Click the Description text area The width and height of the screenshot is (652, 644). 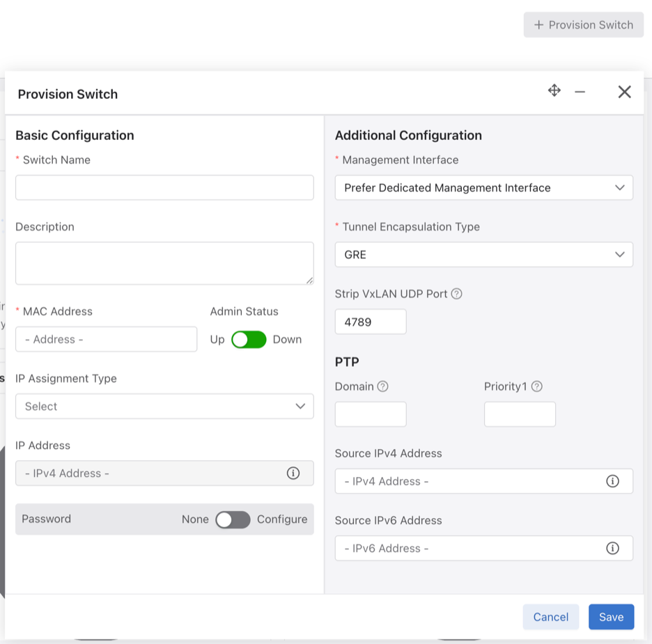[x=164, y=263]
